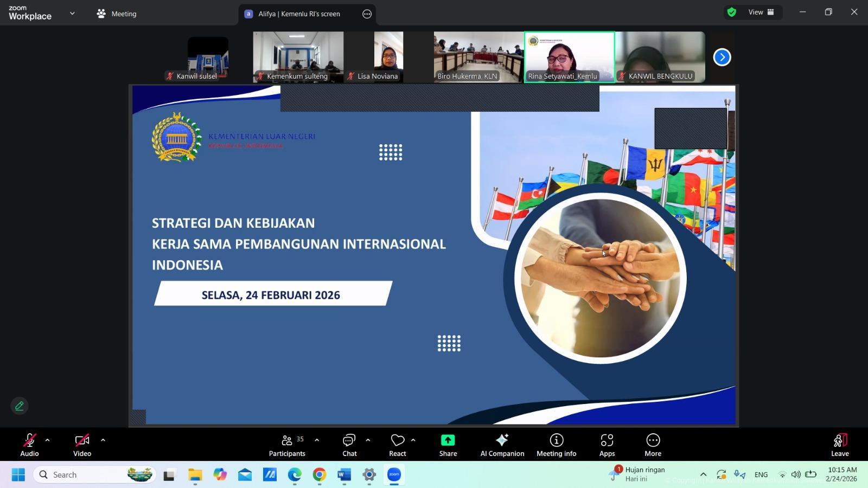
Task: Open the React emoji menu
Action: pyautogui.click(x=398, y=445)
